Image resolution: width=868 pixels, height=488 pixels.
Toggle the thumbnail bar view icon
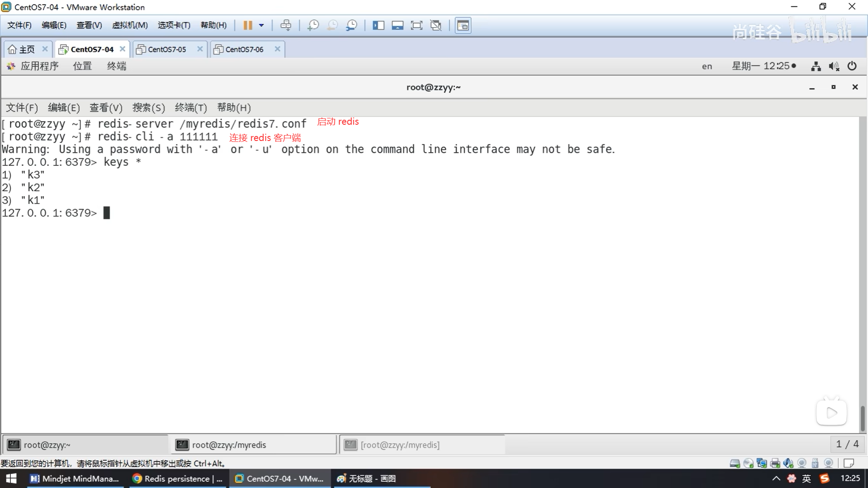click(x=397, y=25)
